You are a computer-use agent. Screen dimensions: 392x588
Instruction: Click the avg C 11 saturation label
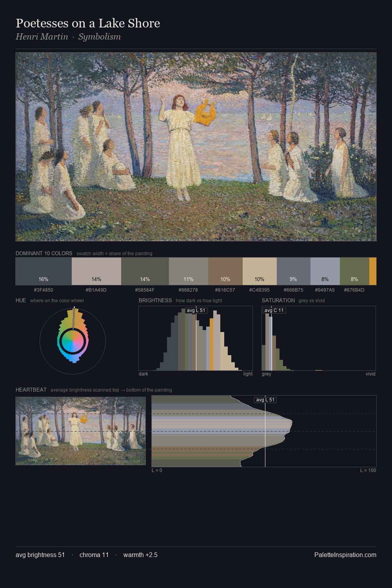[x=274, y=310]
